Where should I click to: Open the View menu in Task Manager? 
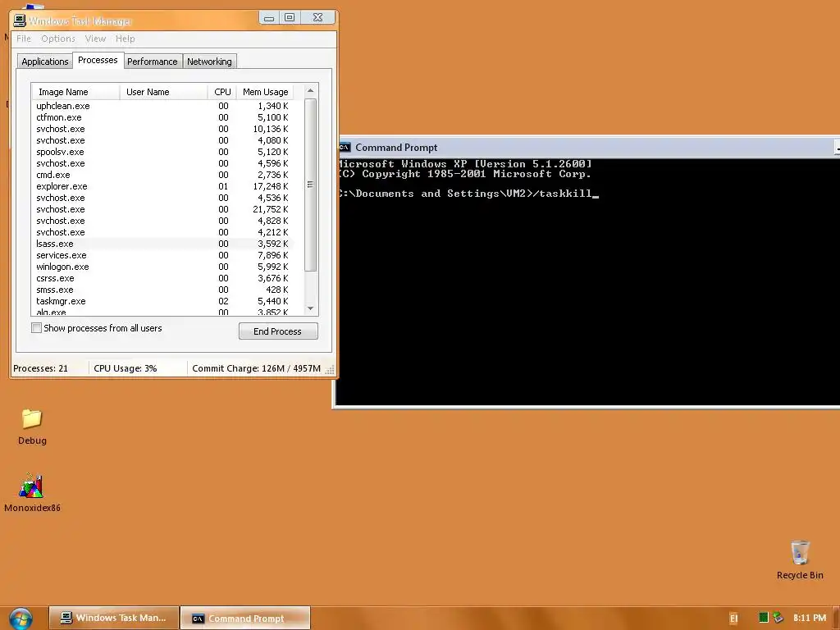point(95,39)
